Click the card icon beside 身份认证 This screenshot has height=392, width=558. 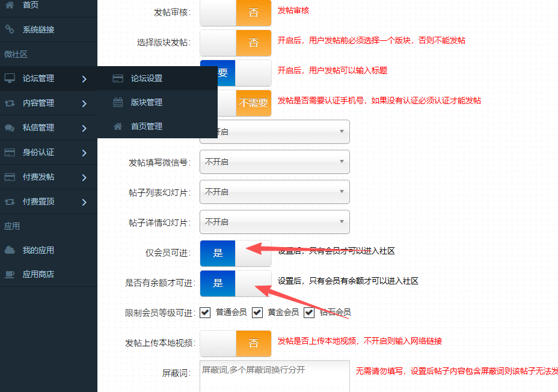[x=10, y=152]
